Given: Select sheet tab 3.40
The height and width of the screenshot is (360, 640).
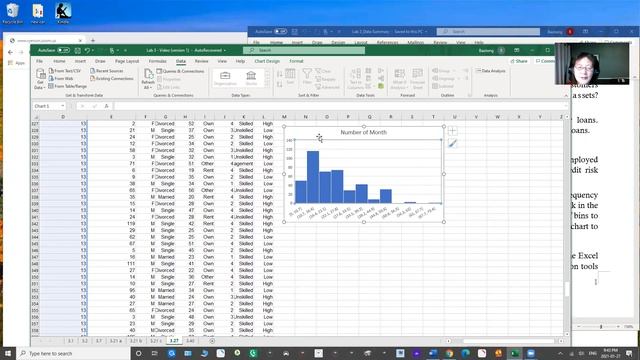Looking at the screenshot, I should pyautogui.click(x=190, y=341).
